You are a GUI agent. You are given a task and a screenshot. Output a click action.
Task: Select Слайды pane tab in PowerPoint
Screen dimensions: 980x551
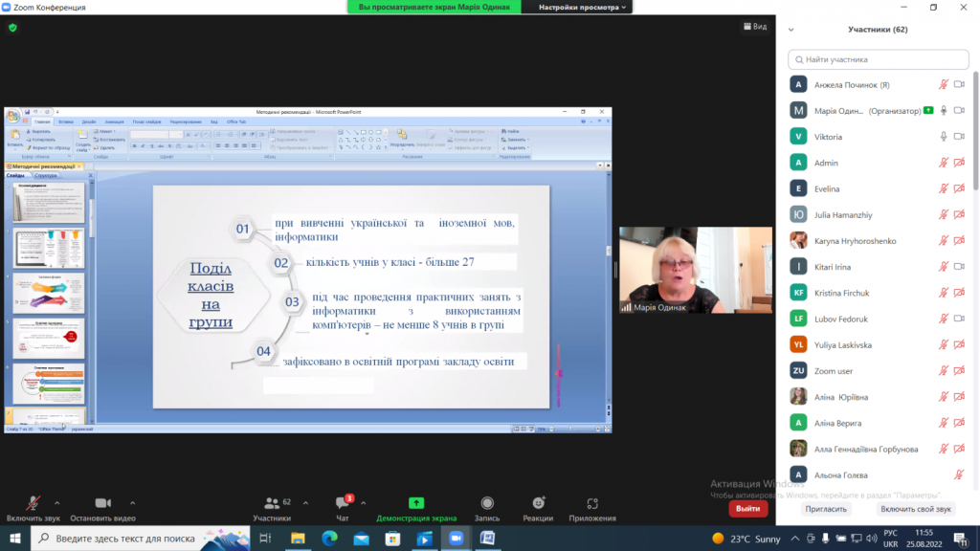pos(15,176)
